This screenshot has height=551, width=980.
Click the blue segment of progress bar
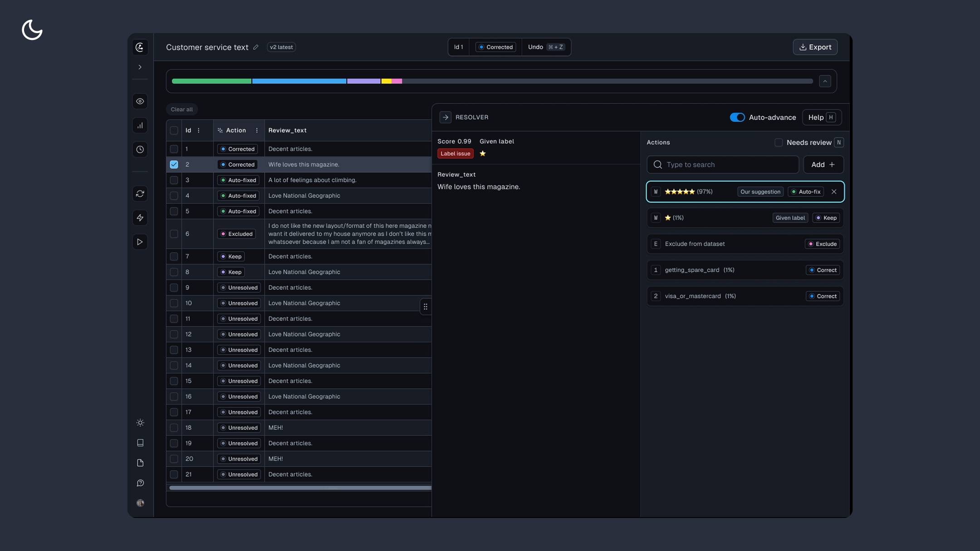pyautogui.click(x=299, y=81)
